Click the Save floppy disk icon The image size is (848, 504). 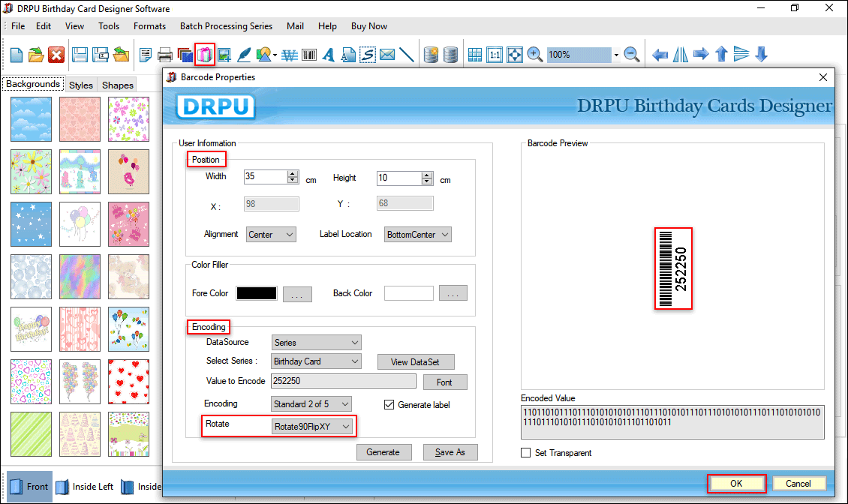(x=80, y=55)
